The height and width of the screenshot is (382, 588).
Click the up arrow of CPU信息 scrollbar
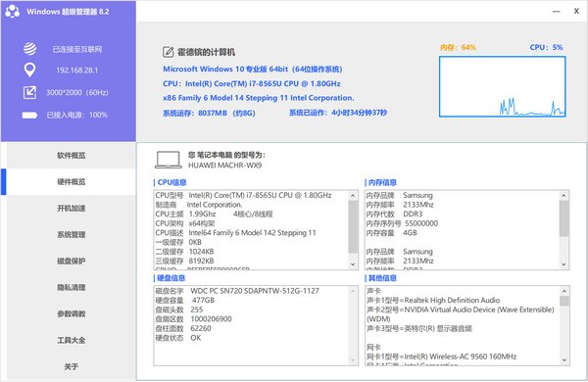pyautogui.click(x=353, y=195)
